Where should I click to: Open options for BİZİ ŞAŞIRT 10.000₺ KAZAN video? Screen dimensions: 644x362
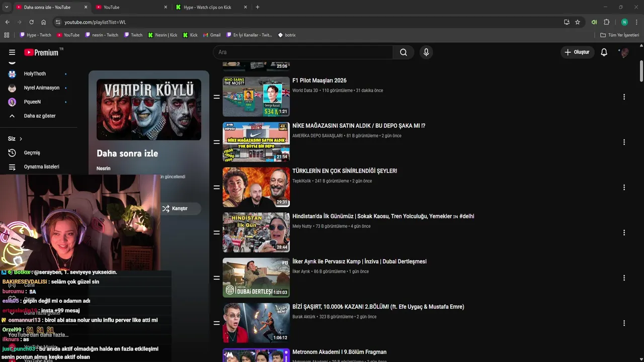coord(624,323)
